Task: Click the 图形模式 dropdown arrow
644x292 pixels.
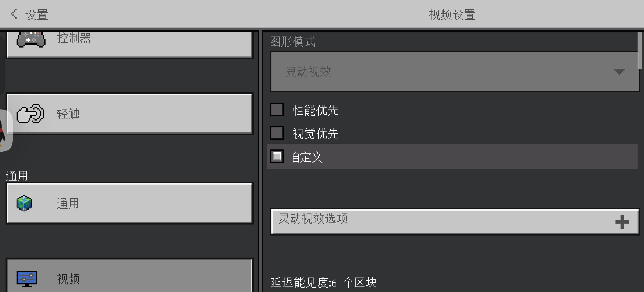Action: click(619, 72)
